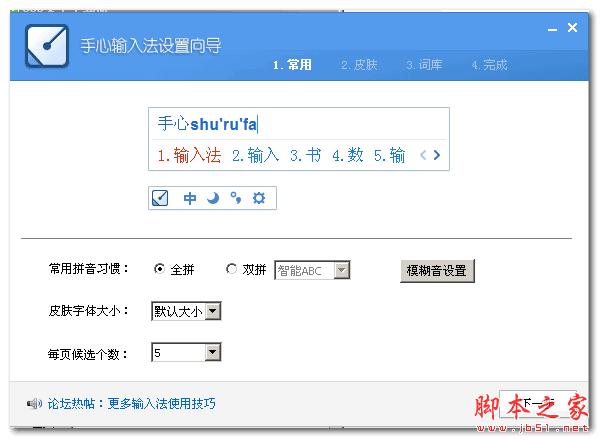Screen dimensions: 600x439
Task: Choose candidate 3. 书
Action: 305,155
